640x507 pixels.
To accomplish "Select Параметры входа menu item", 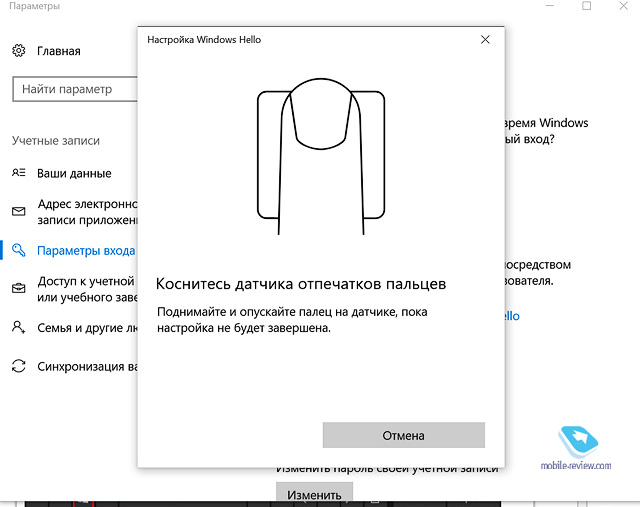I will tap(86, 251).
